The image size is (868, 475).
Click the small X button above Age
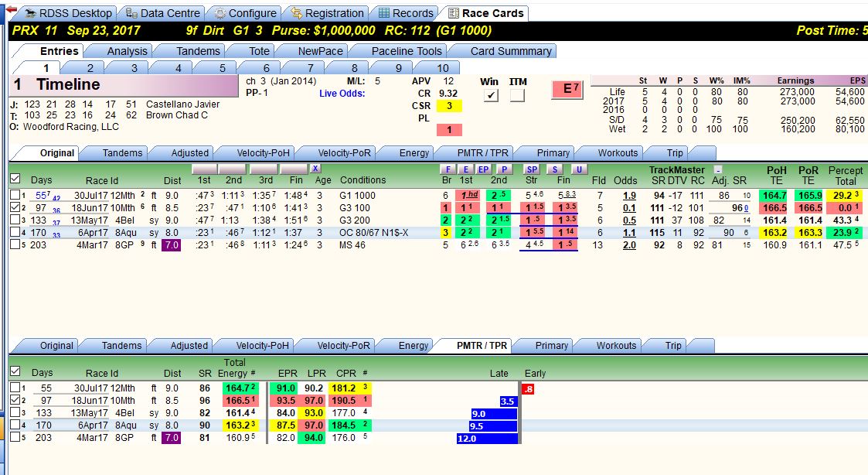point(315,169)
